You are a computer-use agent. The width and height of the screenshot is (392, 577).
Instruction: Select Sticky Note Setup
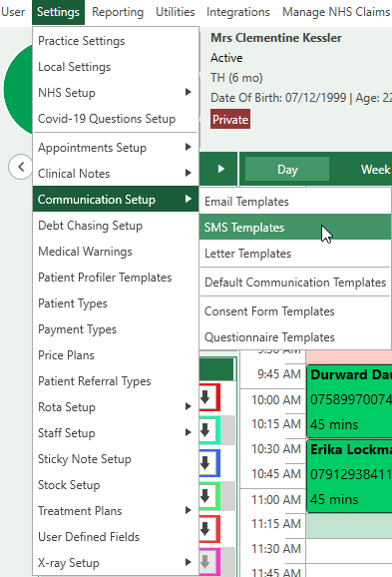click(116, 459)
